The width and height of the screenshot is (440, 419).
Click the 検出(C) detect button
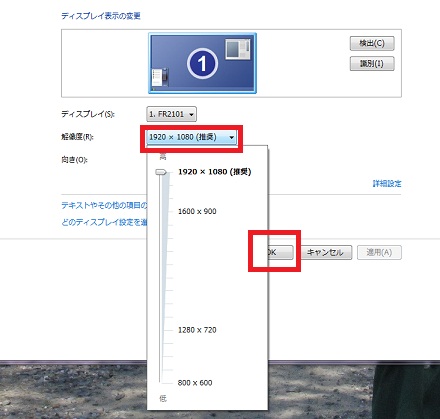click(x=372, y=43)
